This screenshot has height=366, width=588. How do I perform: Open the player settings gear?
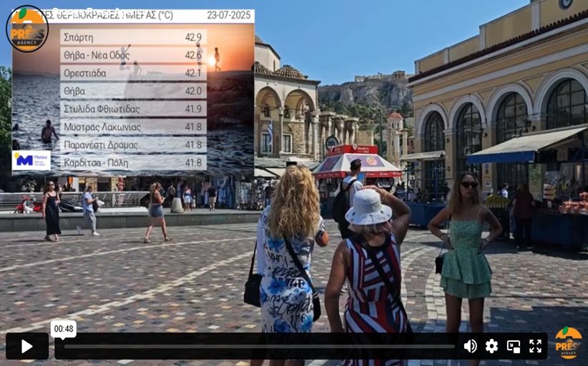(x=491, y=346)
